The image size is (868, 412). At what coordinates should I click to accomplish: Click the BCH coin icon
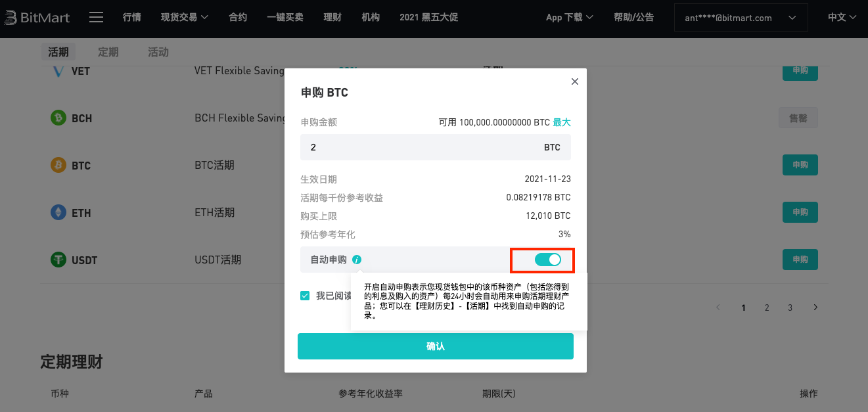(59, 118)
